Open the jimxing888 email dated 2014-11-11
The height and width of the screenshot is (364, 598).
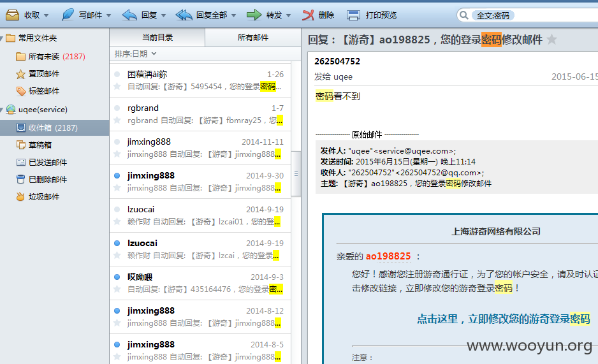point(200,148)
